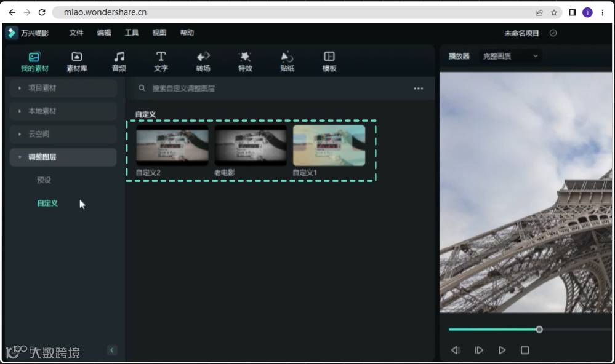Select the 自定义1 adjustment layer thumbnail
Image resolution: width=615 pixels, height=364 pixels.
[329, 145]
